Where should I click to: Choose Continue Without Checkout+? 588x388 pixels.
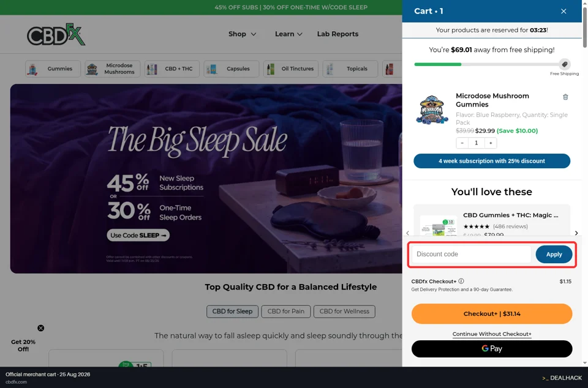click(492, 334)
